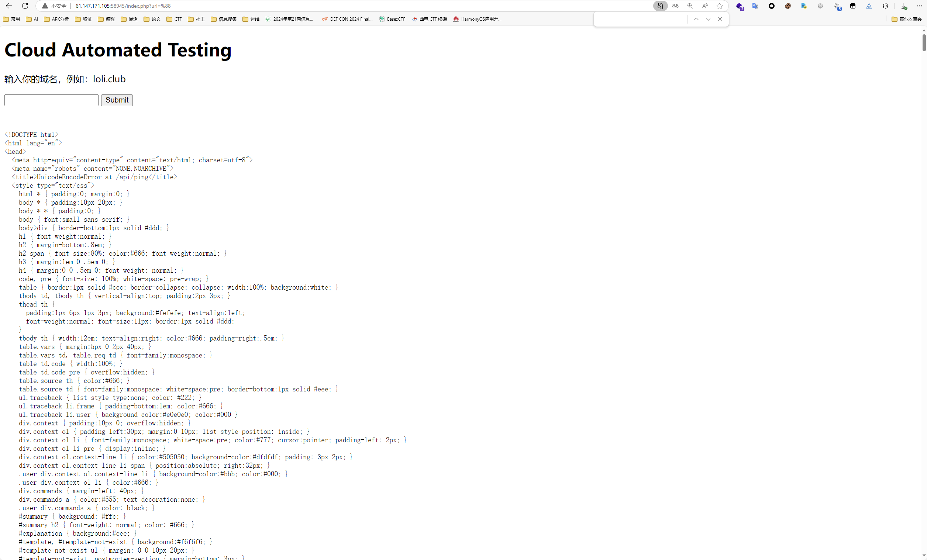Open the downloads icon
The width and height of the screenshot is (927, 560).
click(904, 6)
